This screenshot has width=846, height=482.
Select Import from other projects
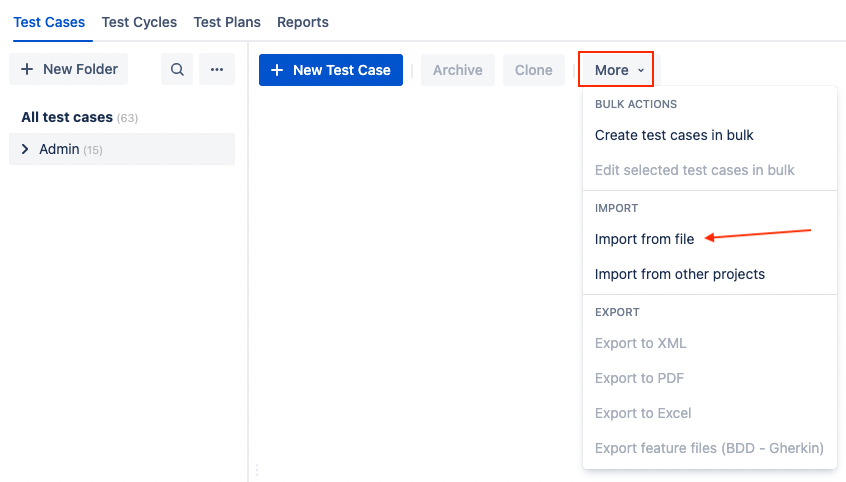coord(679,274)
